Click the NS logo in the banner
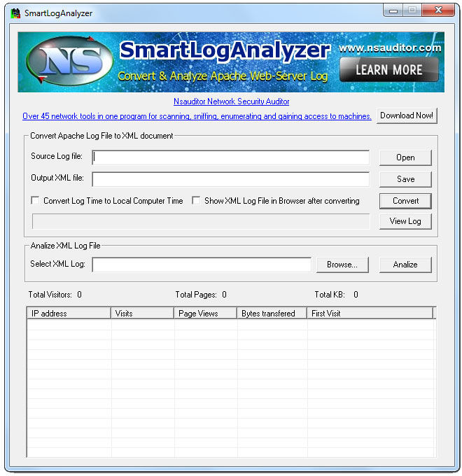This screenshot has width=462, height=476. (x=70, y=62)
